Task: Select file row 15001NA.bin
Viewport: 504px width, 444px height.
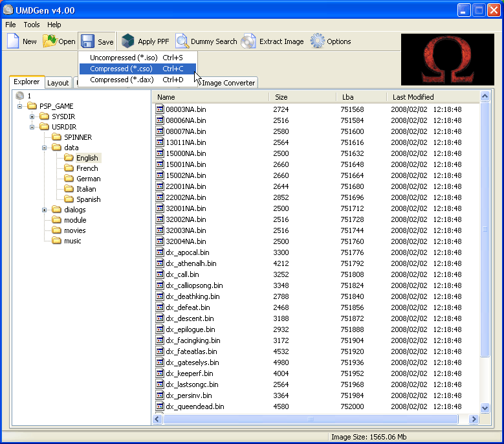Action: (x=316, y=164)
